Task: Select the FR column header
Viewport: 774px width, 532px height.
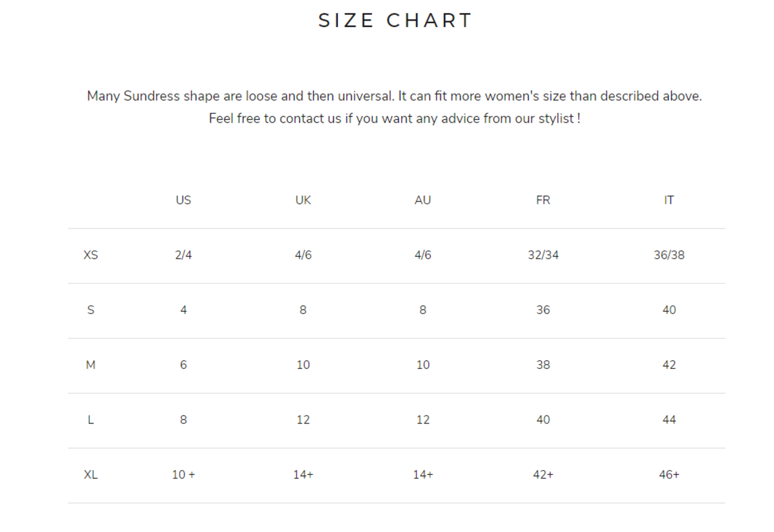Action: click(x=543, y=200)
